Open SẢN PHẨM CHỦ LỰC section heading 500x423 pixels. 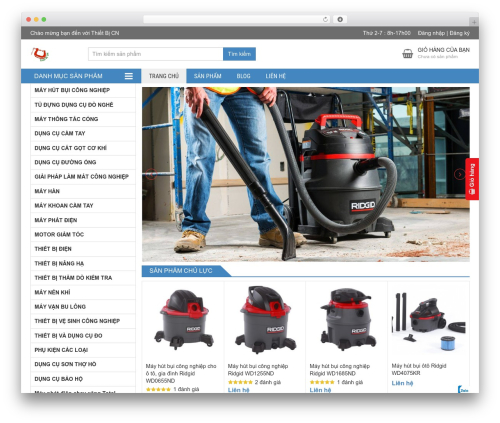[x=181, y=271]
